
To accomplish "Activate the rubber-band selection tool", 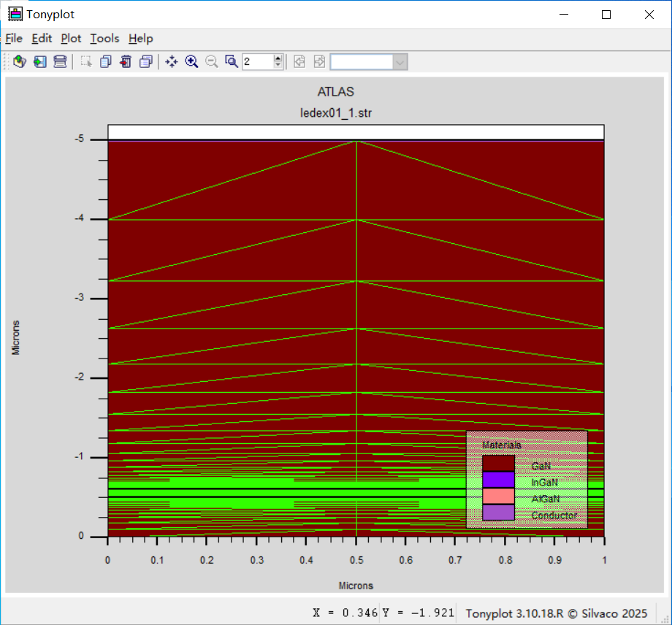I will coord(85,61).
